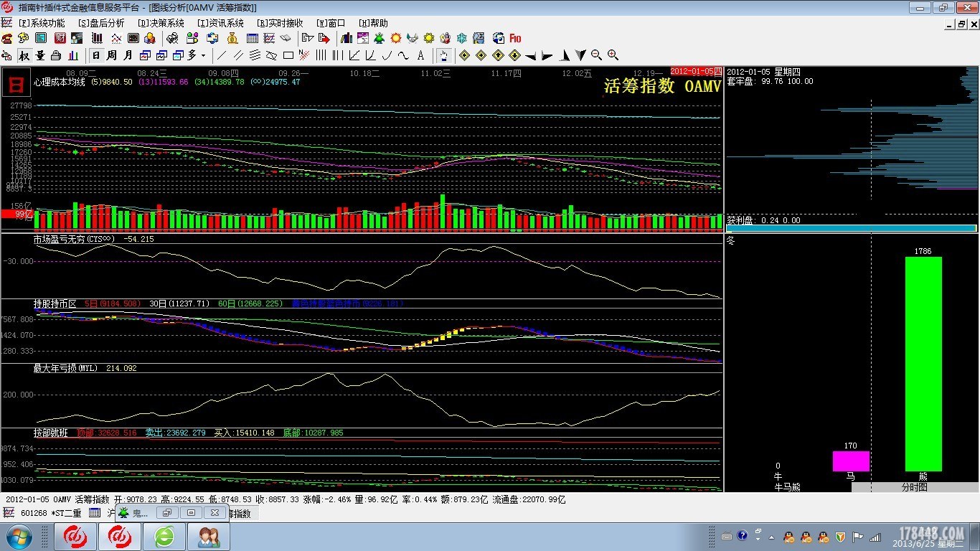The width and height of the screenshot is (980, 551).
Task: Switch to 日 daily period
Action: pos(96,55)
